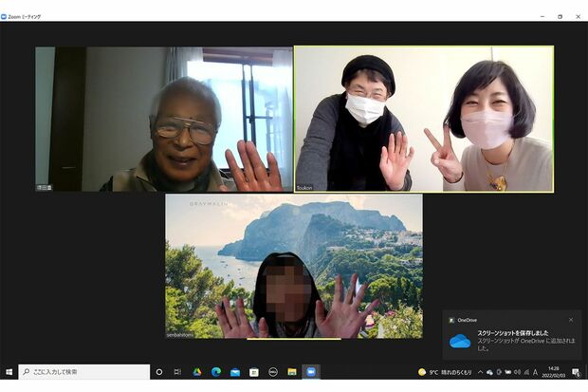Click the elderly man's name label
This screenshot has width=588, height=392.
pos(45,187)
